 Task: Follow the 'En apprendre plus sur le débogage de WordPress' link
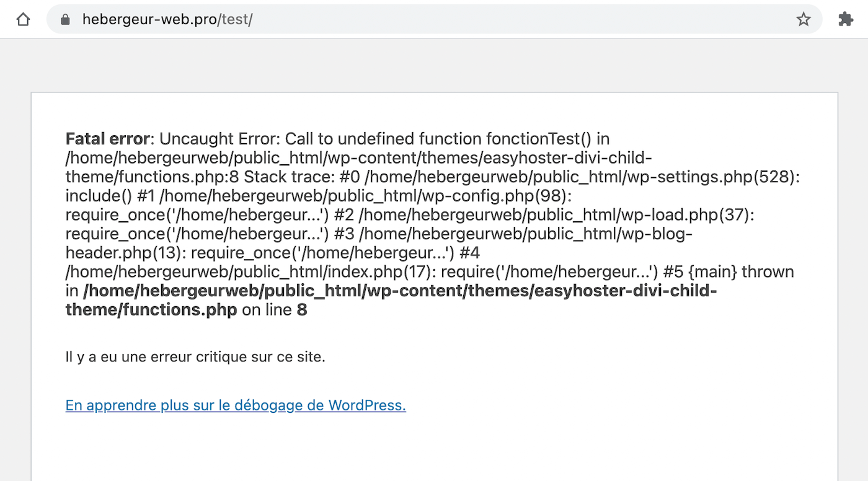[236, 405]
